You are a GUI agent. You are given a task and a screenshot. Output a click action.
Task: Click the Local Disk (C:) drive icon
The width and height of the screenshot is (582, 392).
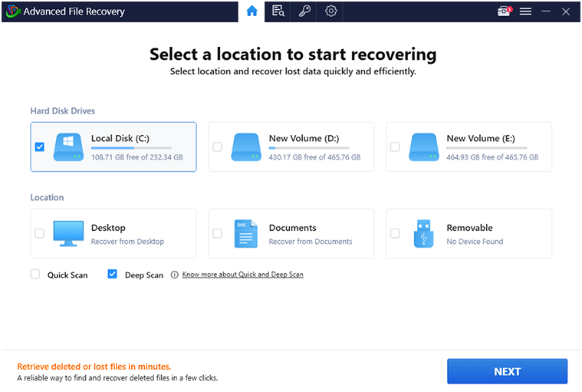tap(68, 147)
